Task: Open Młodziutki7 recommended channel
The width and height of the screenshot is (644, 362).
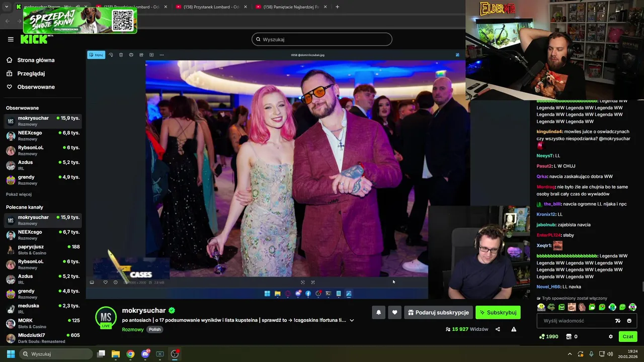Action: [43, 338]
